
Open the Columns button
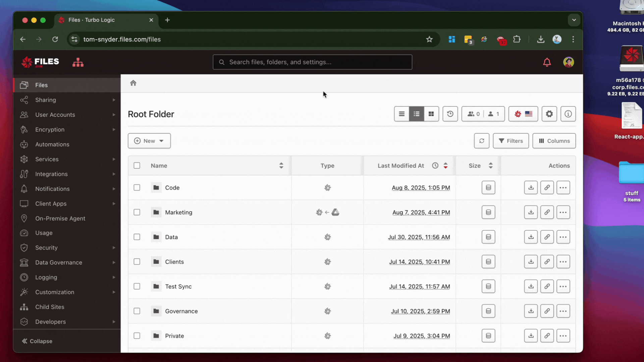tap(554, 141)
